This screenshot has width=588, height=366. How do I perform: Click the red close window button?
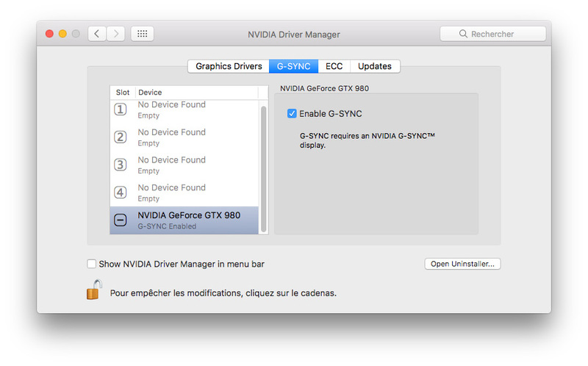point(49,34)
